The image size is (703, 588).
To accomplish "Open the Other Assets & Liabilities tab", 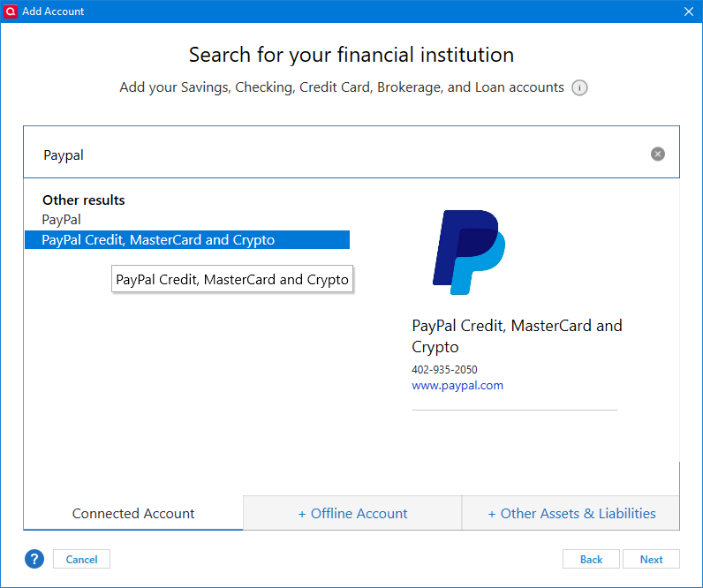I will [571, 513].
